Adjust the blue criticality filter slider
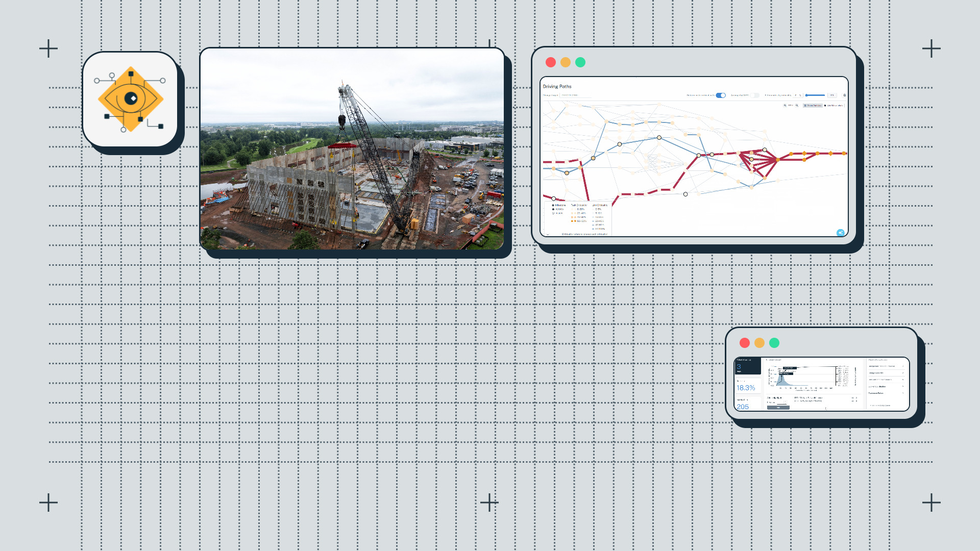980x551 pixels. 815,95
